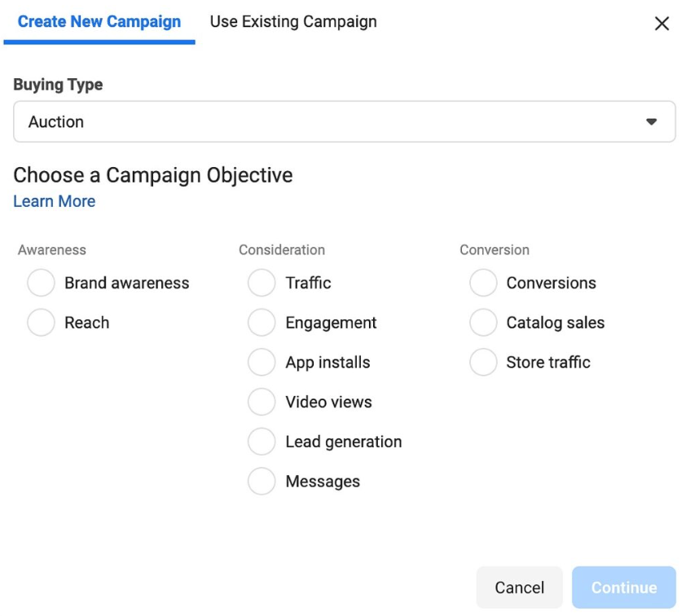Pick the Engagement objective radio button
The height and width of the screenshot is (616, 686).
[262, 323]
